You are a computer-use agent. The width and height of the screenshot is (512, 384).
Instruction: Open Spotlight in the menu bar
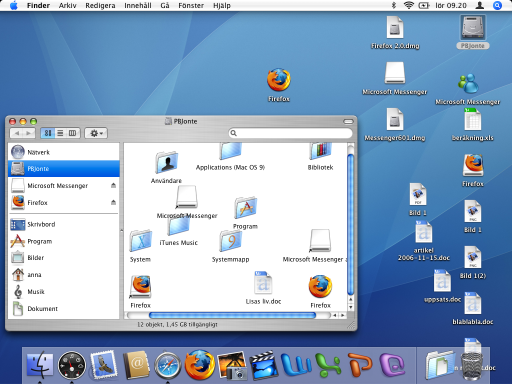pos(497,5)
